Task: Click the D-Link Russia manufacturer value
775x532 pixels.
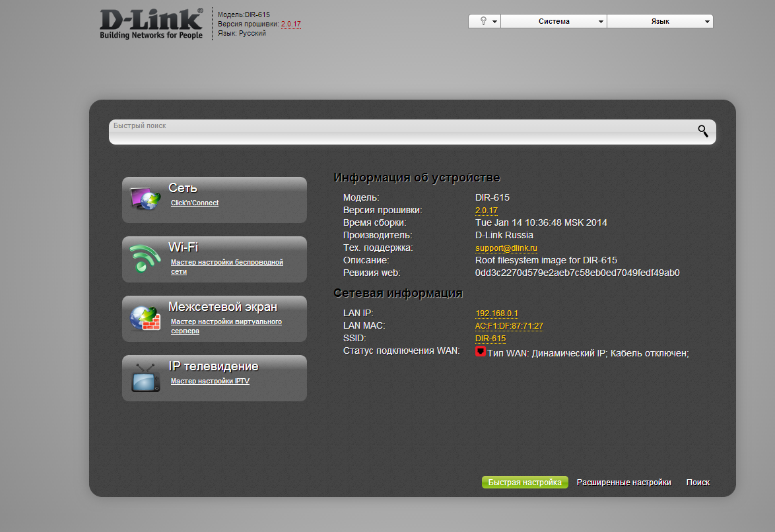Action: pyautogui.click(x=504, y=236)
